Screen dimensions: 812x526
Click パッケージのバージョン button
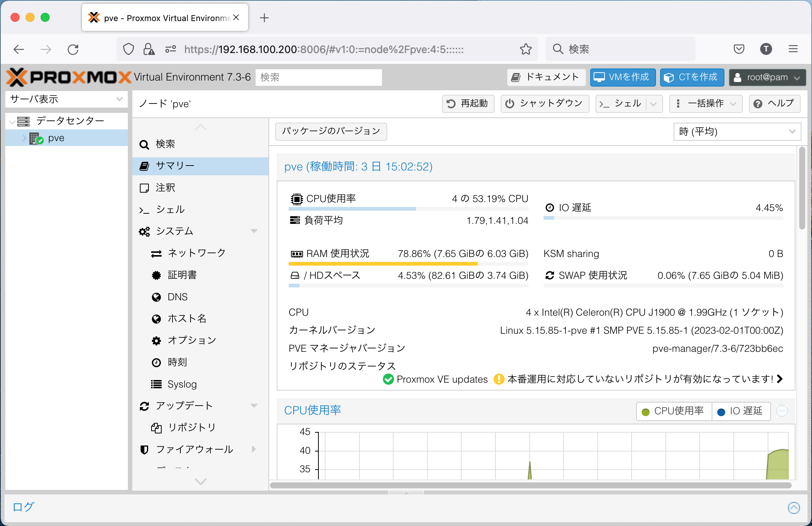(331, 131)
